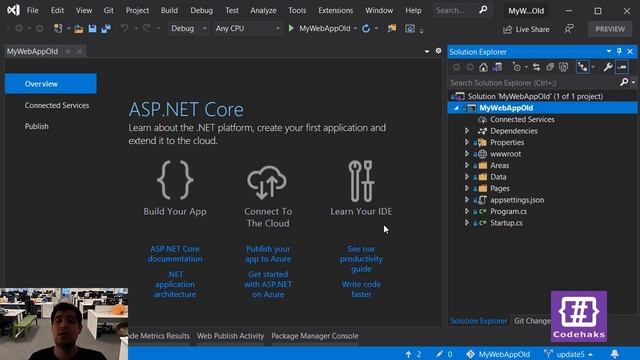Viewport: 640px width, 360px height.
Task: Click the magnifier icon in the title search box
Action: (x=483, y=10)
